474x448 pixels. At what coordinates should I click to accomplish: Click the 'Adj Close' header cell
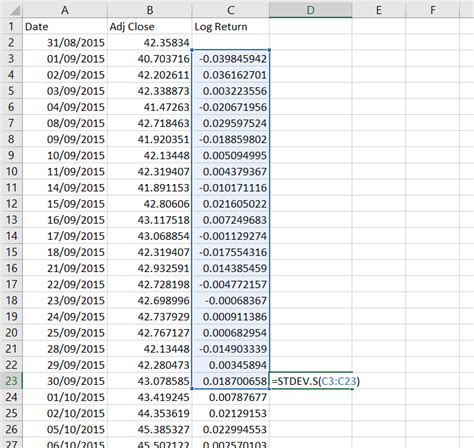[x=150, y=26]
